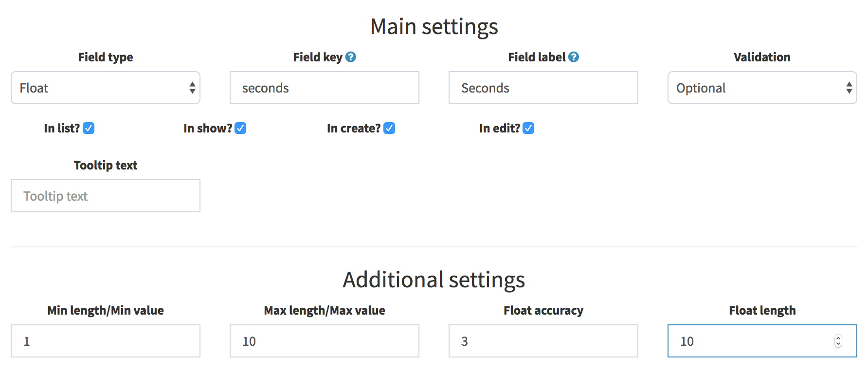868x375 pixels.
Task: Click the Validation dropdown arrows
Action: [x=850, y=88]
